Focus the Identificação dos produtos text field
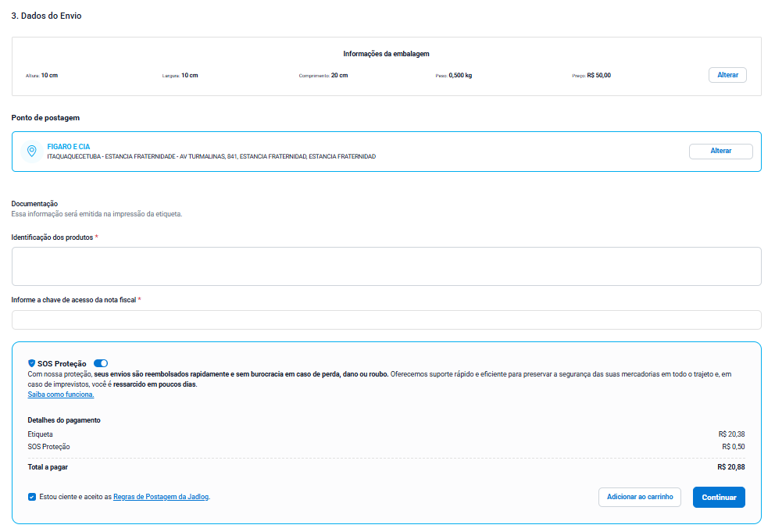The image size is (775, 532). point(386,266)
